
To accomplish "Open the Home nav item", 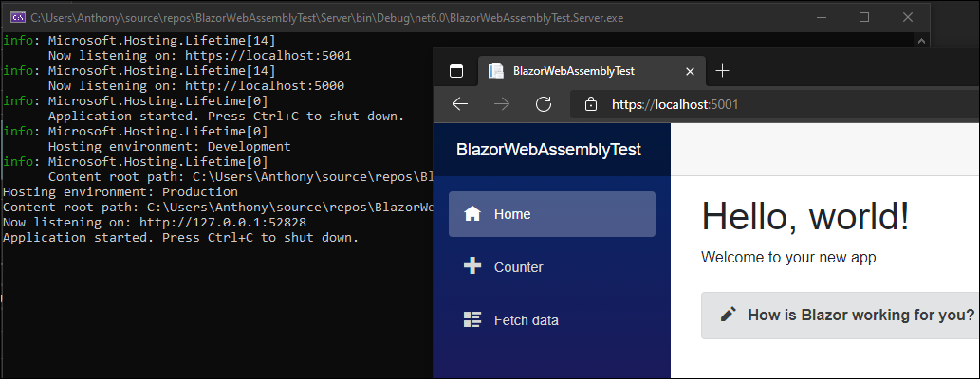I will 552,214.
